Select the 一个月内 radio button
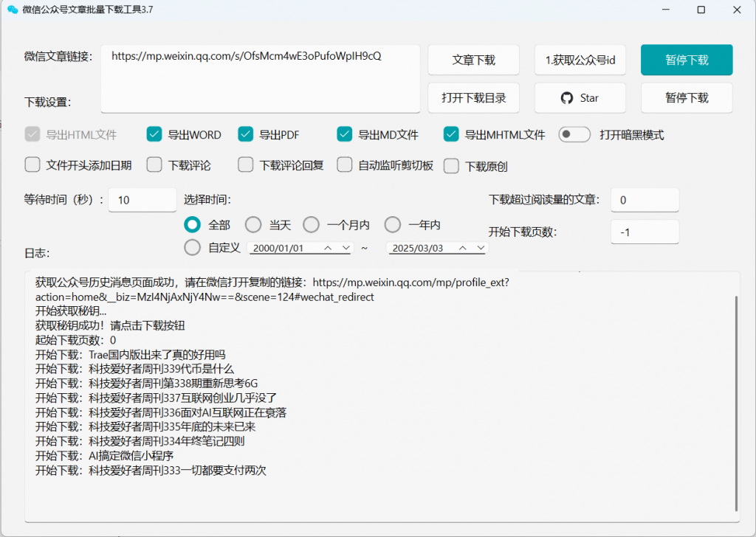 click(311, 224)
